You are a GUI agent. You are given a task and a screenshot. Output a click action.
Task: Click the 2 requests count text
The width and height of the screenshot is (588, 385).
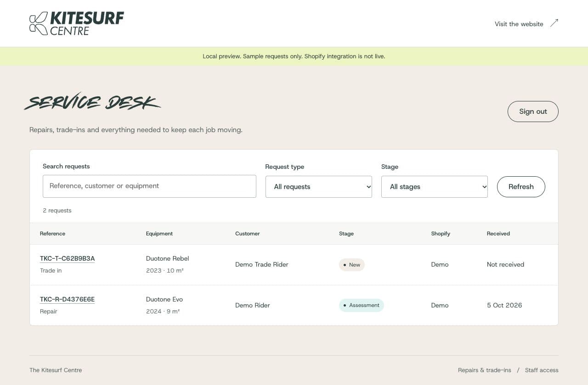(x=57, y=211)
